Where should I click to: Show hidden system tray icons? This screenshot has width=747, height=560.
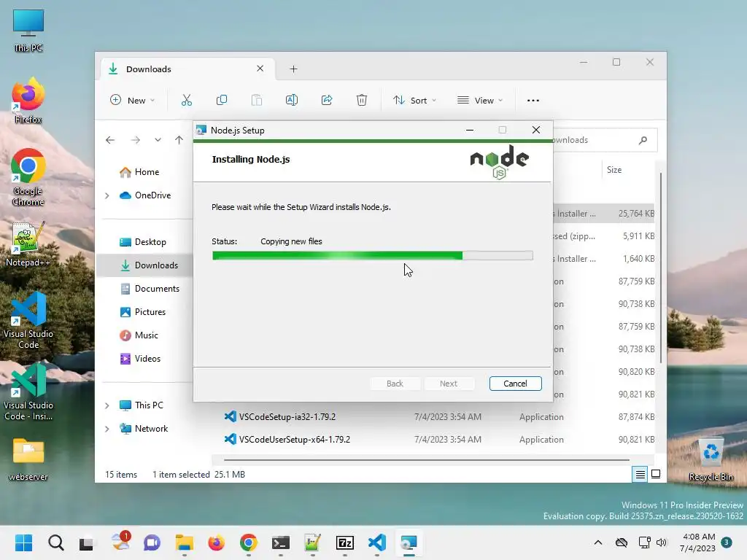click(598, 542)
